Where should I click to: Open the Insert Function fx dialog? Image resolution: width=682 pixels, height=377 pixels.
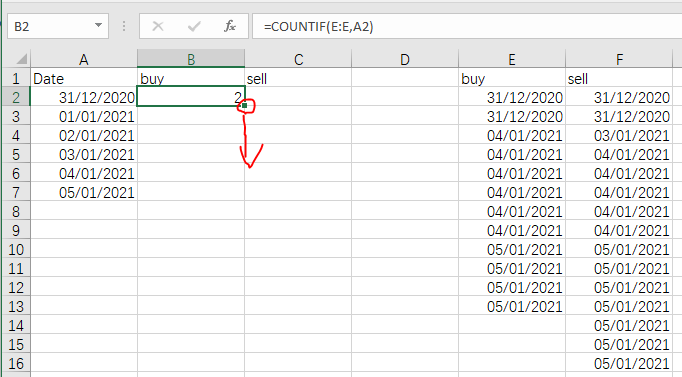pyautogui.click(x=230, y=27)
